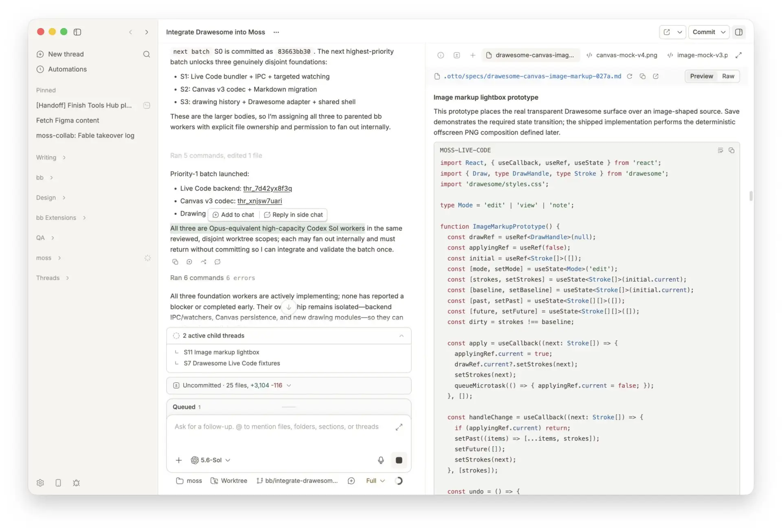Switch to the drawesome-canvas-imag... tab
Viewport: 782px width, 532px height.
click(x=530, y=55)
